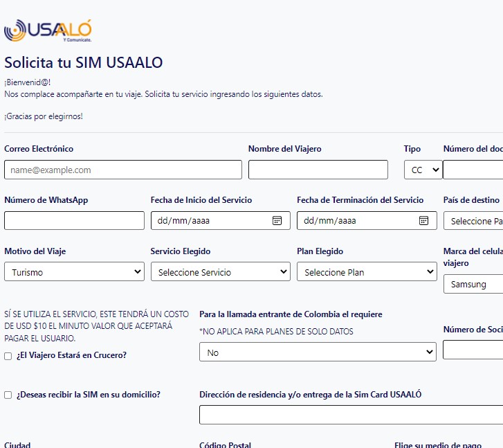
Task: Click the ¡Bienvenid@! greeting text
Action: 28,82
